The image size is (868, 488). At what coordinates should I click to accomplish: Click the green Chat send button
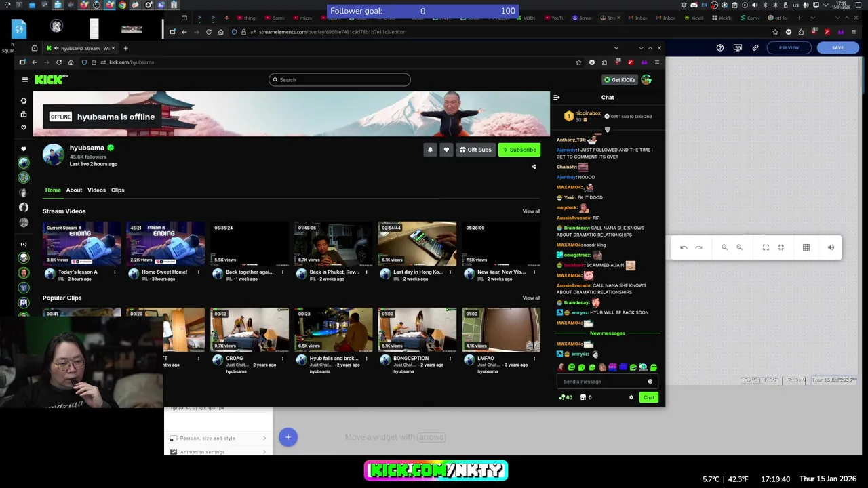point(648,397)
